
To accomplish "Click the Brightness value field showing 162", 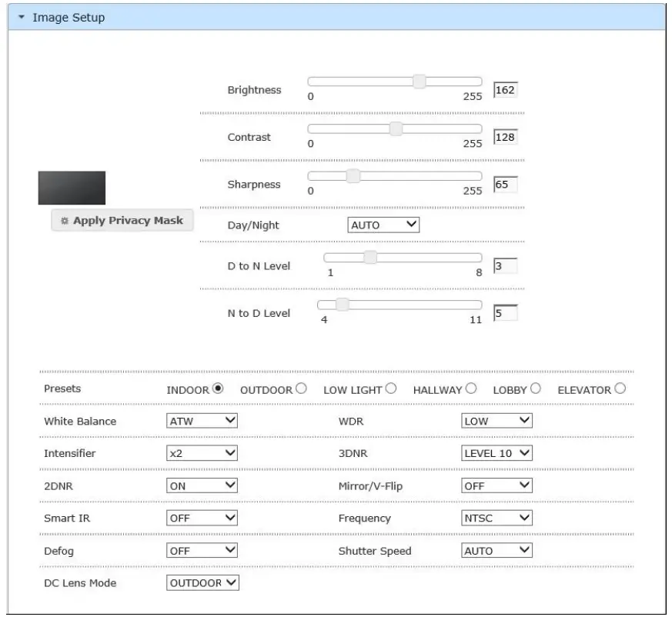I will pos(505,90).
